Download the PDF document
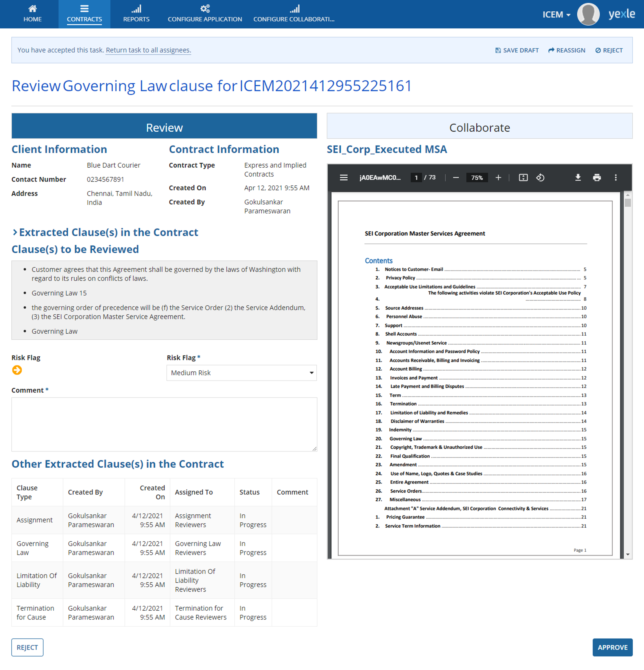 tap(578, 178)
